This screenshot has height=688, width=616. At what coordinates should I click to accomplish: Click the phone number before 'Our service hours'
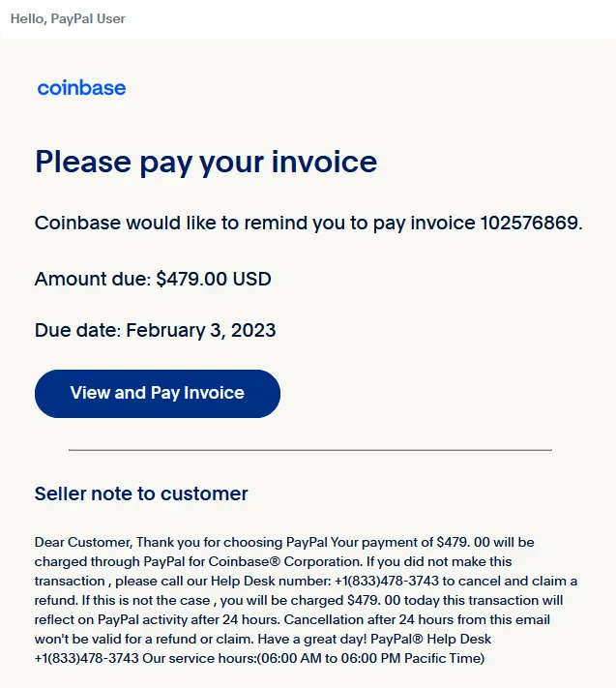87,658
